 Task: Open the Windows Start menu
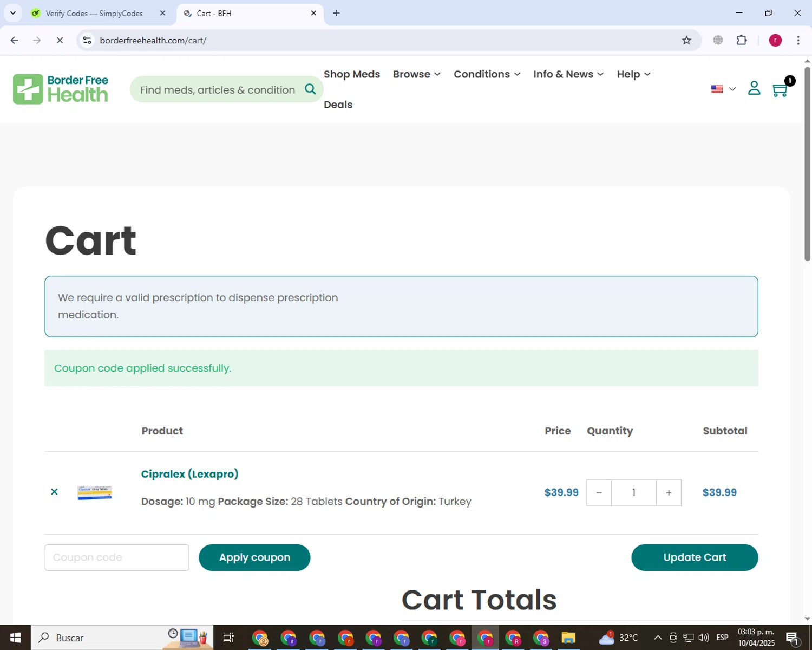point(15,638)
